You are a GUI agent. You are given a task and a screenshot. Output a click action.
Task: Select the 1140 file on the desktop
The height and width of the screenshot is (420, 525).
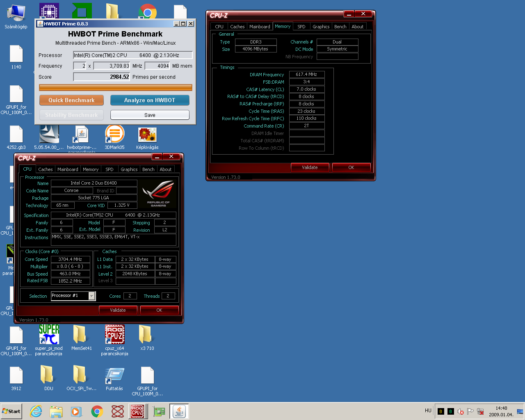point(16,57)
